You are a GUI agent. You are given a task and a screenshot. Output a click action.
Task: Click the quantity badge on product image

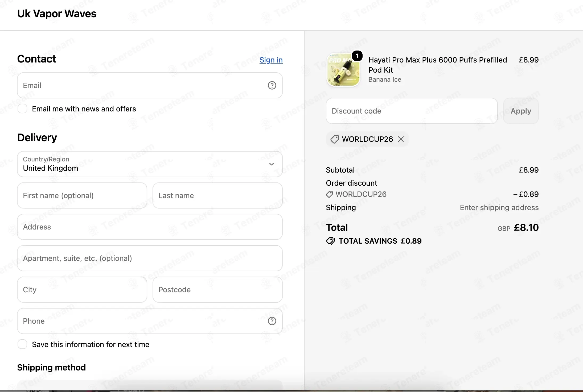(x=357, y=56)
